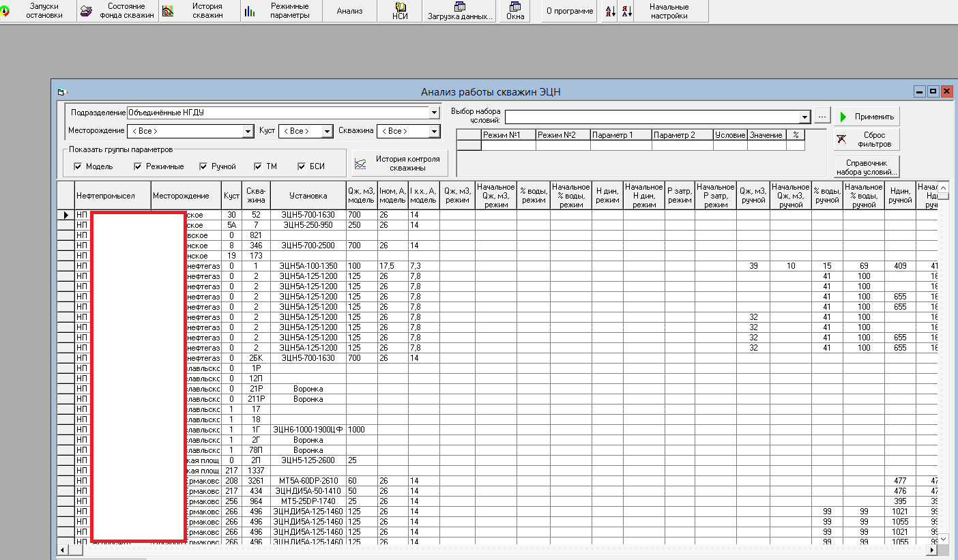Click the Режим №1 condition column header
The height and width of the screenshot is (560, 958).
click(x=508, y=135)
